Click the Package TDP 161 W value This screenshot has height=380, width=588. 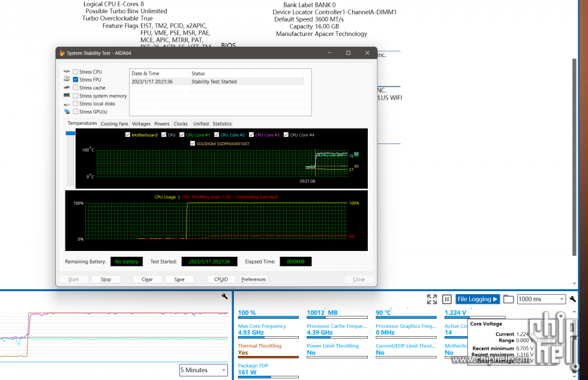point(247,372)
